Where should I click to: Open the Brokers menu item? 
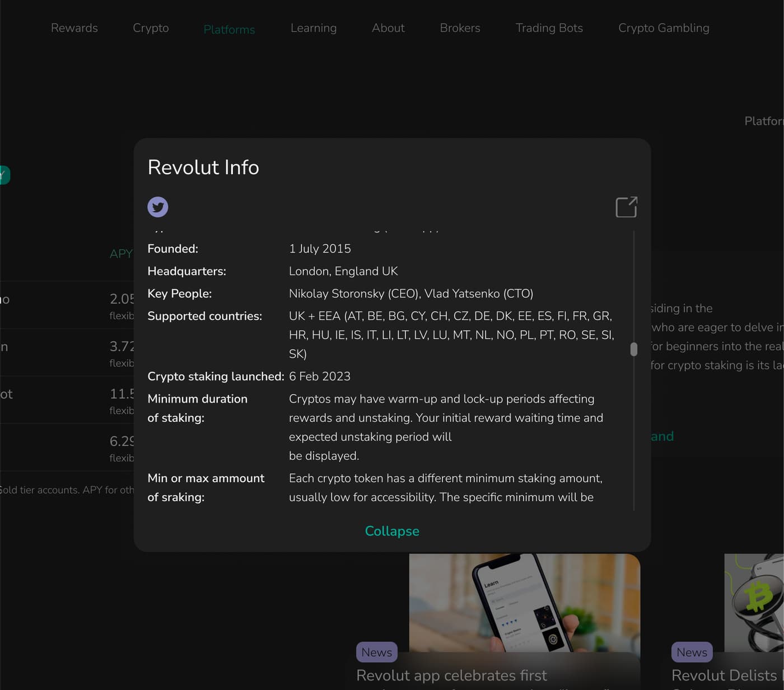tap(460, 28)
